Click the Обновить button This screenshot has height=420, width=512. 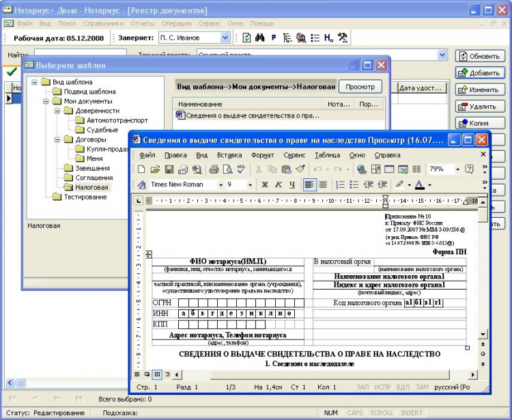pyautogui.click(x=480, y=56)
